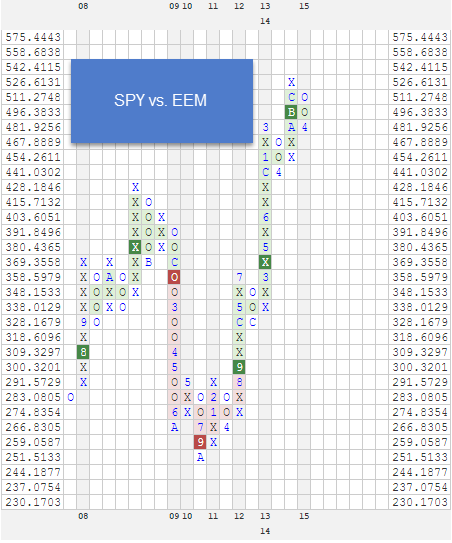Click the 4 marker in the 309.3297 row
This screenshot has width=452, height=543.
[x=175, y=352]
